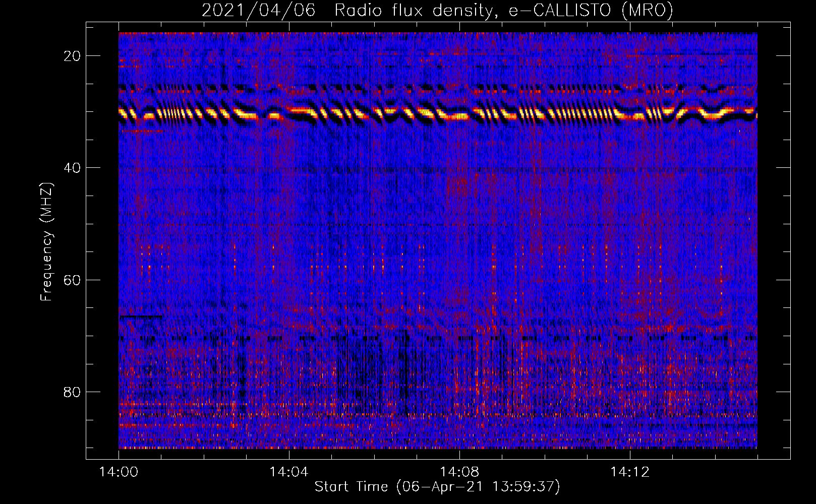Click the bright yellow interference band near 30 MHz
Screen dimensions: 816x504
pyautogui.click(x=438, y=114)
